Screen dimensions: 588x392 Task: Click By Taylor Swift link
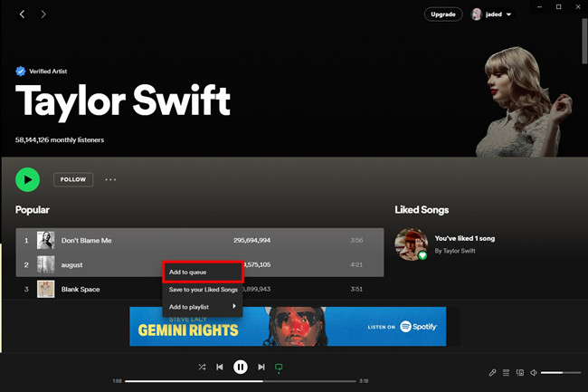click(x=455, y=251)
